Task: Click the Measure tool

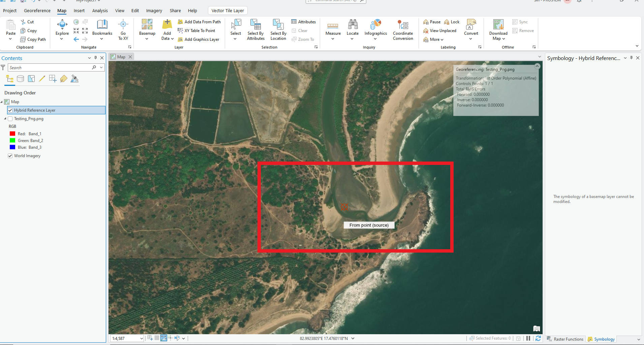Action: click(333, 29)
